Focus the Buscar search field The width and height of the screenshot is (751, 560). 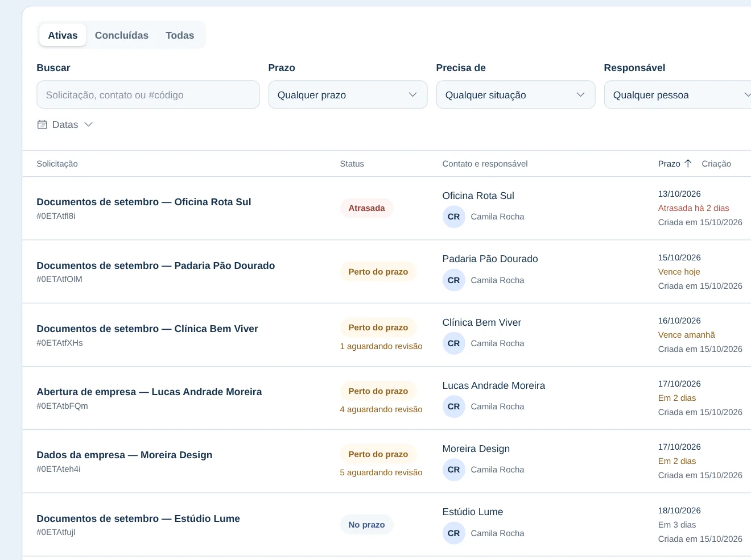click(148, 94)
